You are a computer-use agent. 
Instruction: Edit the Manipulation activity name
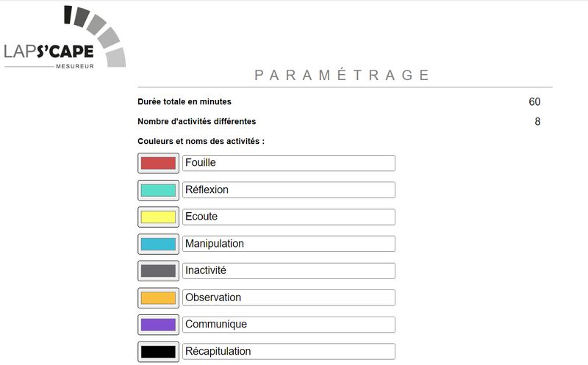click(x=289, y=244)
